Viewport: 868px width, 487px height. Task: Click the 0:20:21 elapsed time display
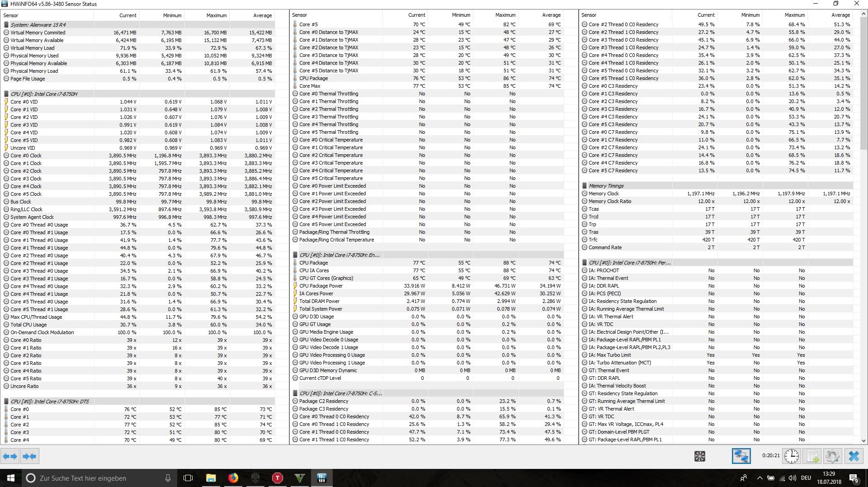tap(770, 456)
